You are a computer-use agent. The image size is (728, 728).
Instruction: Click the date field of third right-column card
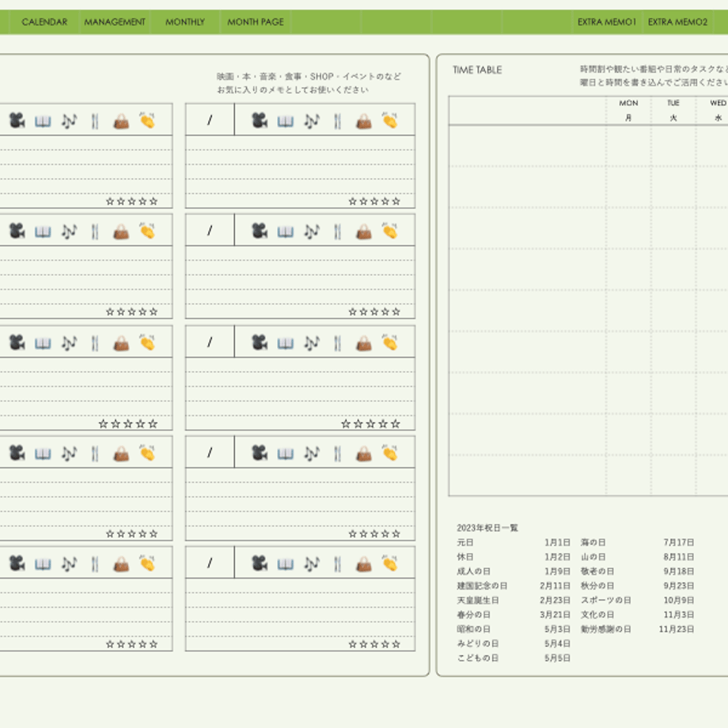tap(210, 342)
